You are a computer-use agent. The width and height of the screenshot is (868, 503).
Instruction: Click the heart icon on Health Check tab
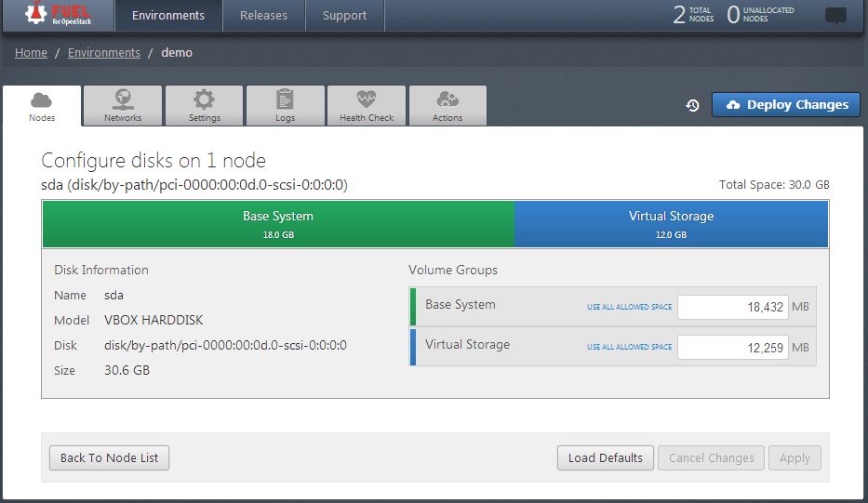pos(366,99)
